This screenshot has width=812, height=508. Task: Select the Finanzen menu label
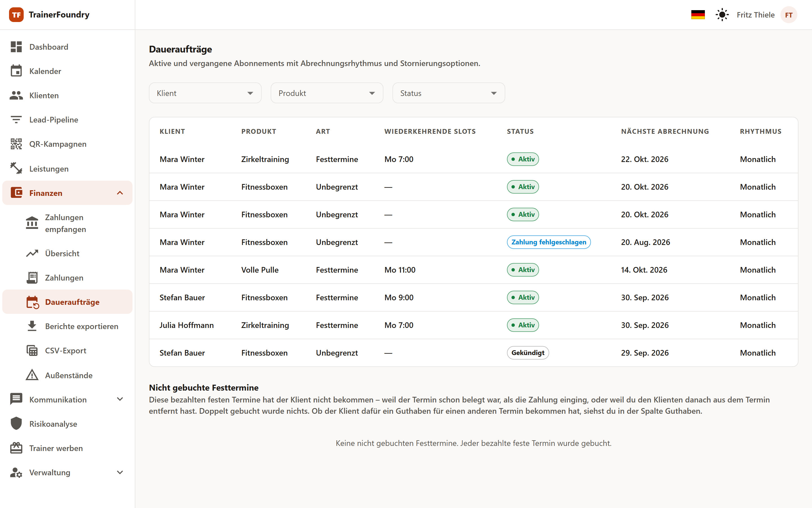[46, 193]
